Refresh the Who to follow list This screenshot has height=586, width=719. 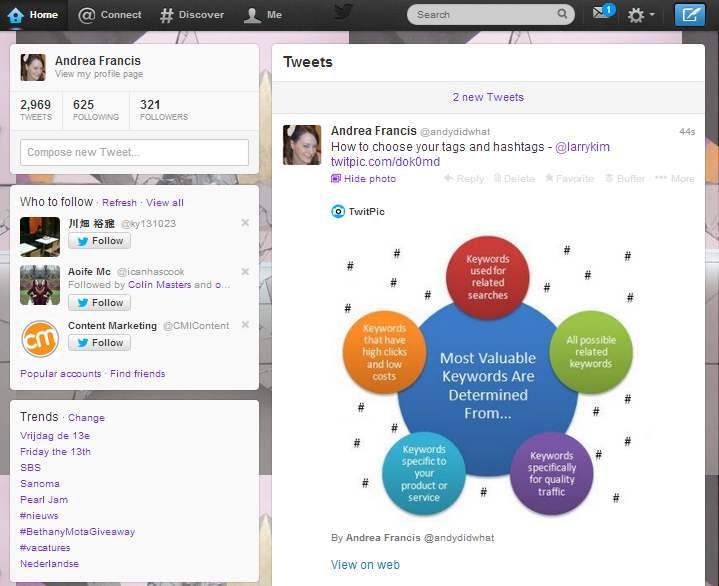tap(119, 203)
